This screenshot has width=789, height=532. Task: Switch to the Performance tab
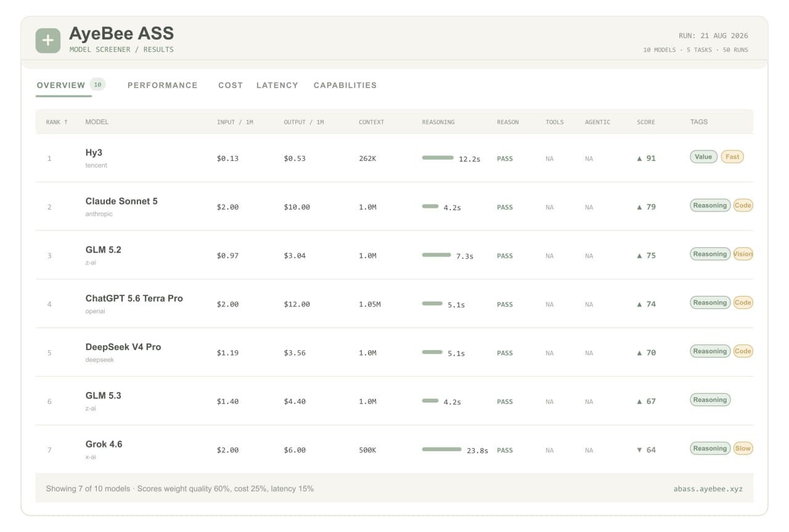pos(163,85)
